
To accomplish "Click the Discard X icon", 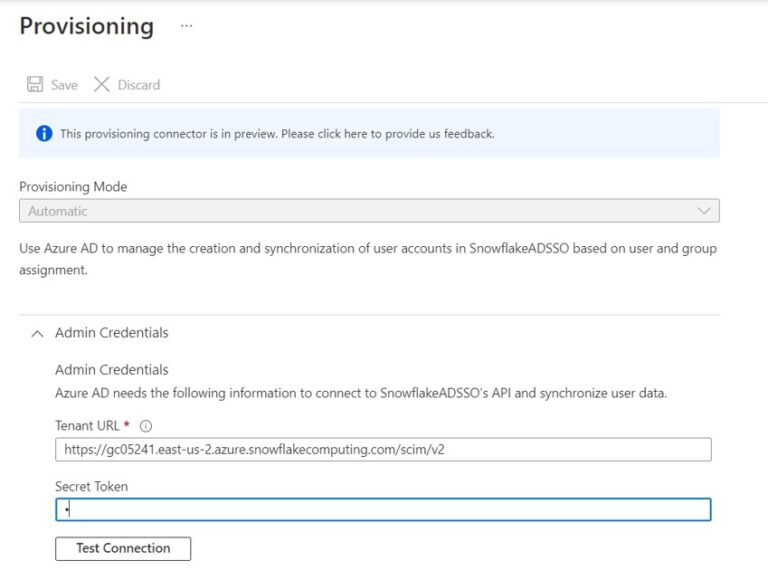I will (101, 84).
